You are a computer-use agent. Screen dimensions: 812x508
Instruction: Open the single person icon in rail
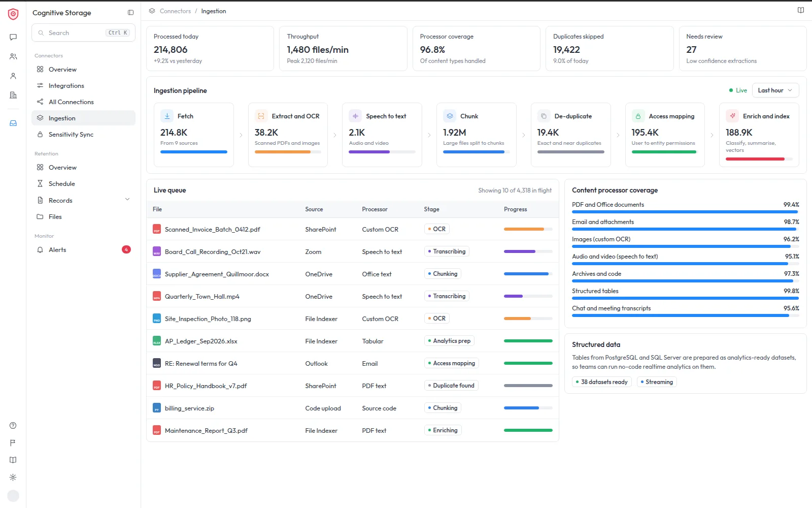13,76
